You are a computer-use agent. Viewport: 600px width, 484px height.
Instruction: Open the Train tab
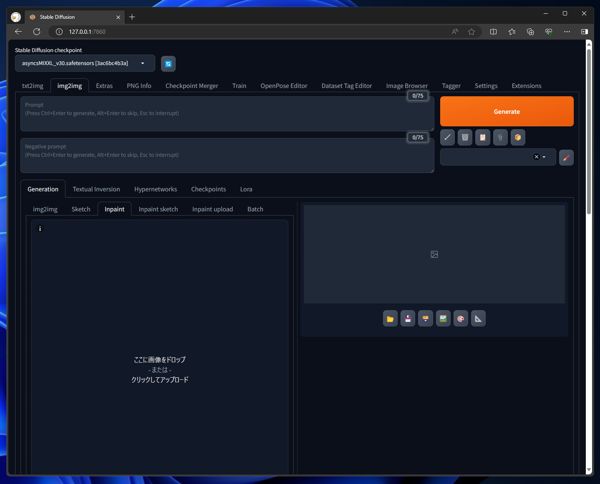click(239, 86)
